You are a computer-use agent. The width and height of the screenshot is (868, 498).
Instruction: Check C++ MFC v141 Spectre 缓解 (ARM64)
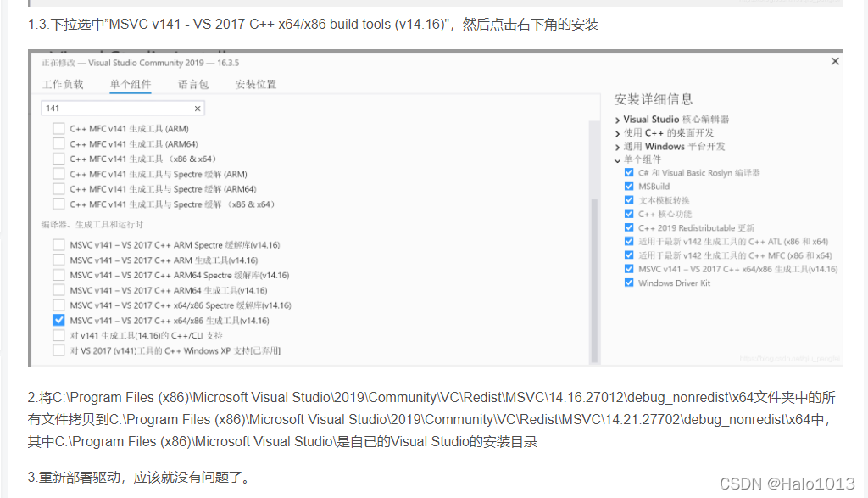pos(58,189)
